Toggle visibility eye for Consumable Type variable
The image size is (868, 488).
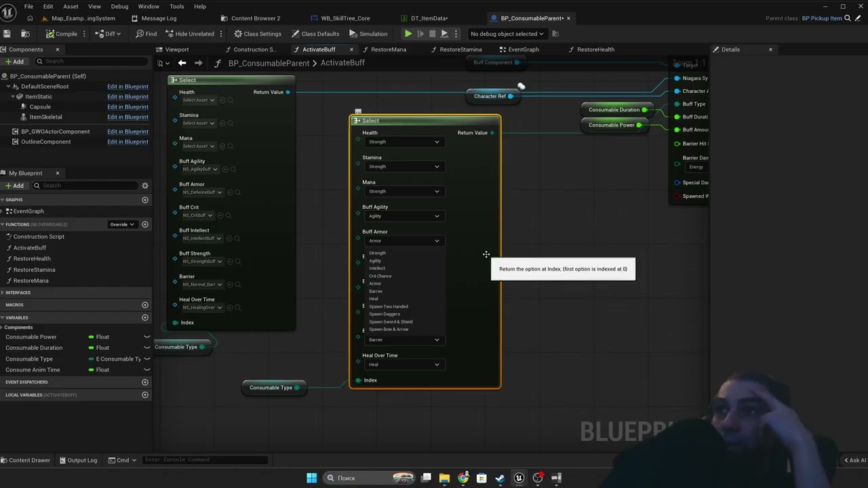[146, 359]
